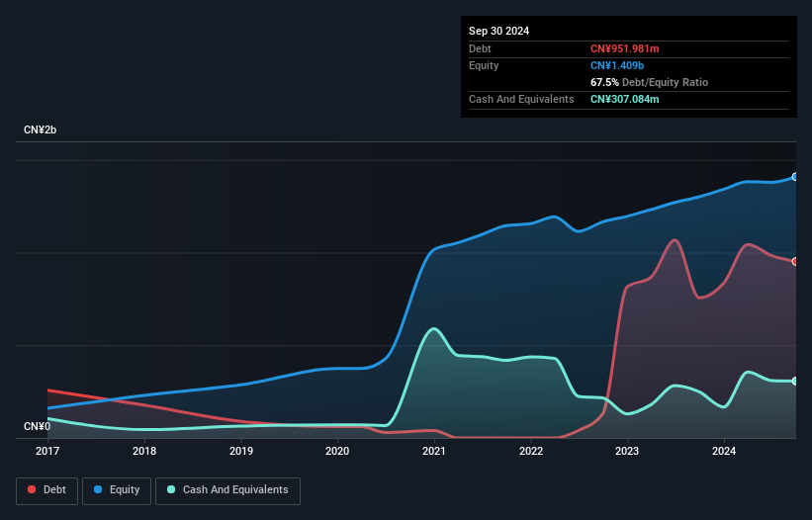812x520 pixels.
Task: Click the red Debt endpoint marker on chart
Action: pyautogui.click(x=795, y=261)
